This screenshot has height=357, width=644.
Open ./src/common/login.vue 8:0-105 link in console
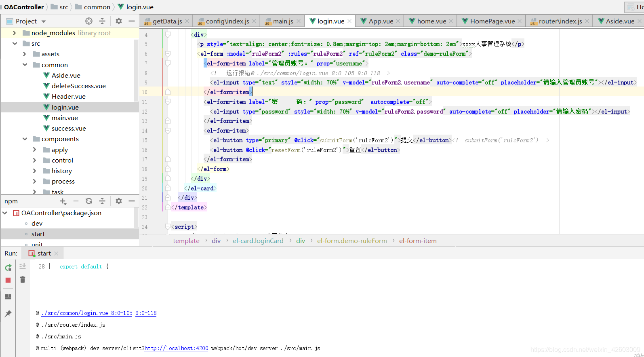[x=87, y=313]
